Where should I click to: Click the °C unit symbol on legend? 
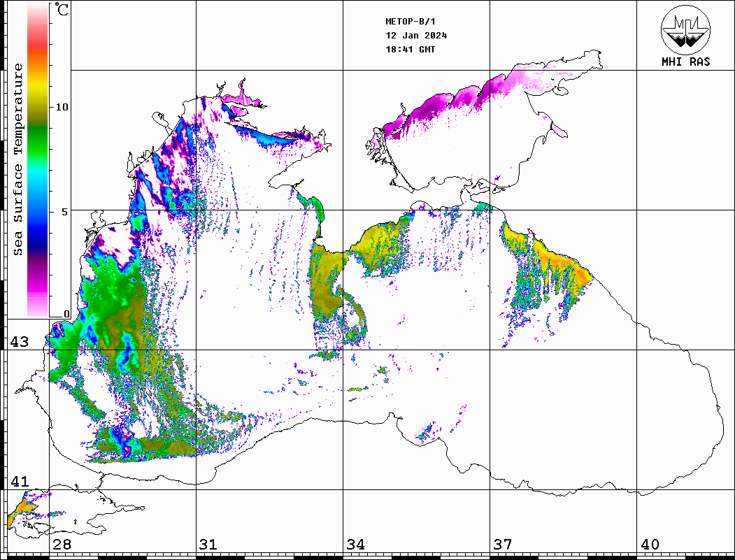tap(61, 9)
